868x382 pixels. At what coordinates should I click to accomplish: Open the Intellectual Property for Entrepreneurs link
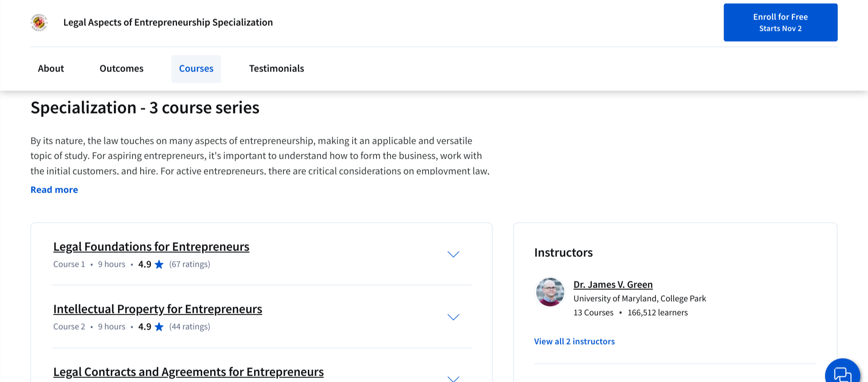tap(158, 309)
